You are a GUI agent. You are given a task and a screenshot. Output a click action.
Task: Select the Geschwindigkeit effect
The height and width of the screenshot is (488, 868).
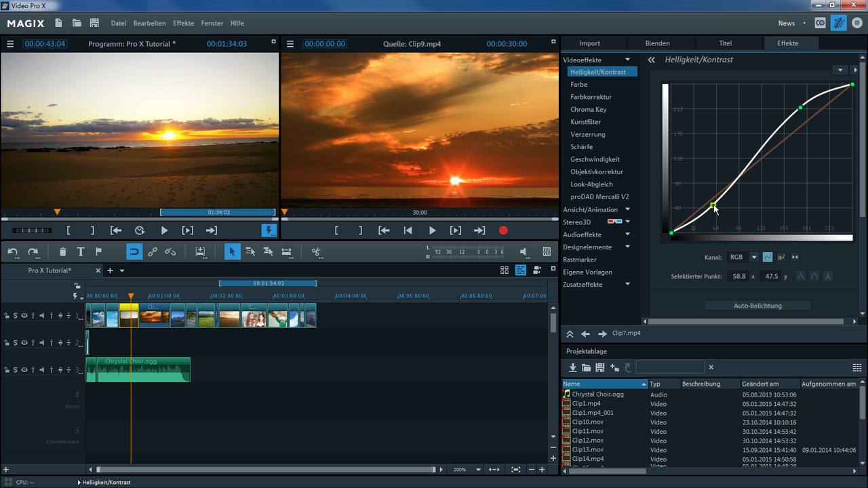point(595,159)
